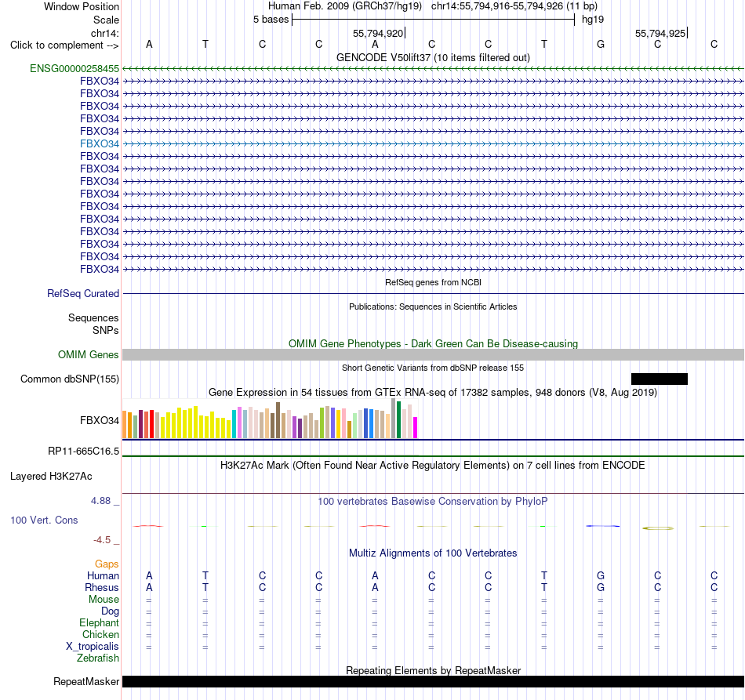This screenshot has width=745, height=700.
Task: Click the 'Elephant' species label
Action: (x=99, y=622)
